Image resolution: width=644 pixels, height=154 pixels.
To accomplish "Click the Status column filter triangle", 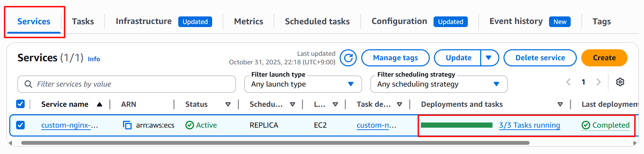I will [x=228, y=104].
